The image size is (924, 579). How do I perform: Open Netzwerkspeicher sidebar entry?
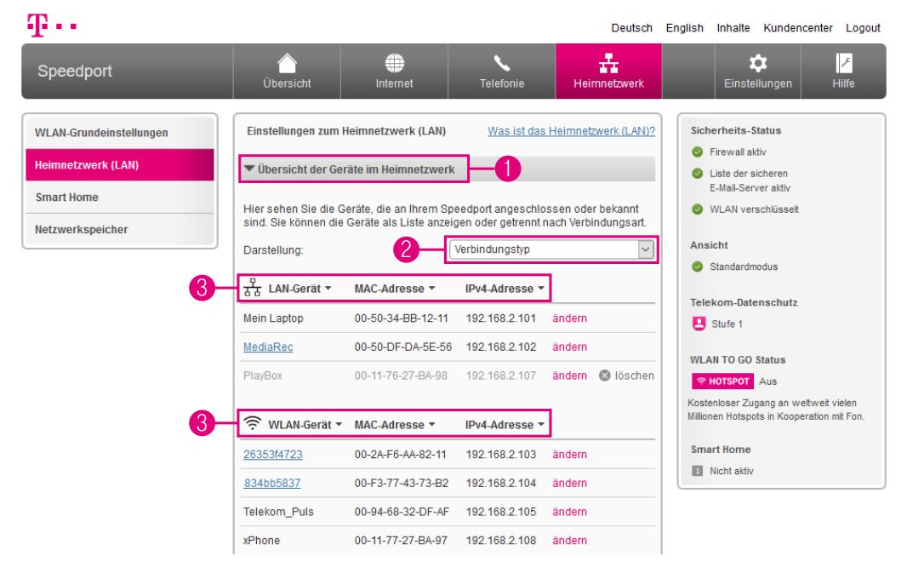pos(120,229)
